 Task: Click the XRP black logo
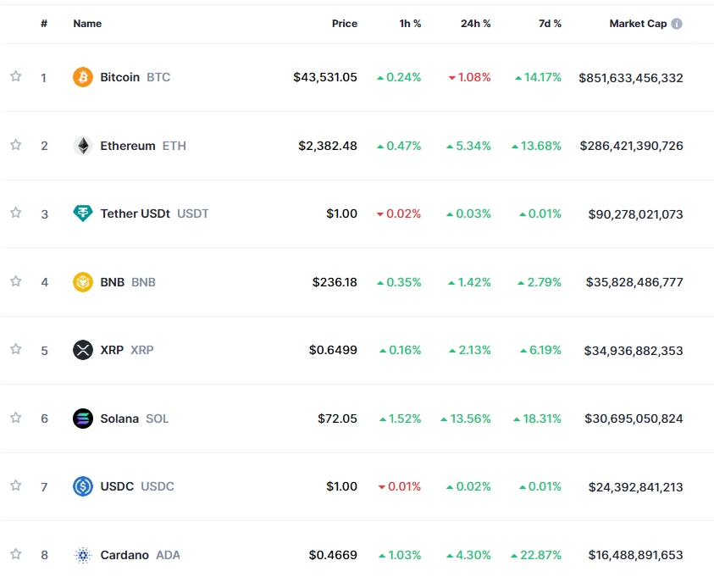click(x=82, y=350)
